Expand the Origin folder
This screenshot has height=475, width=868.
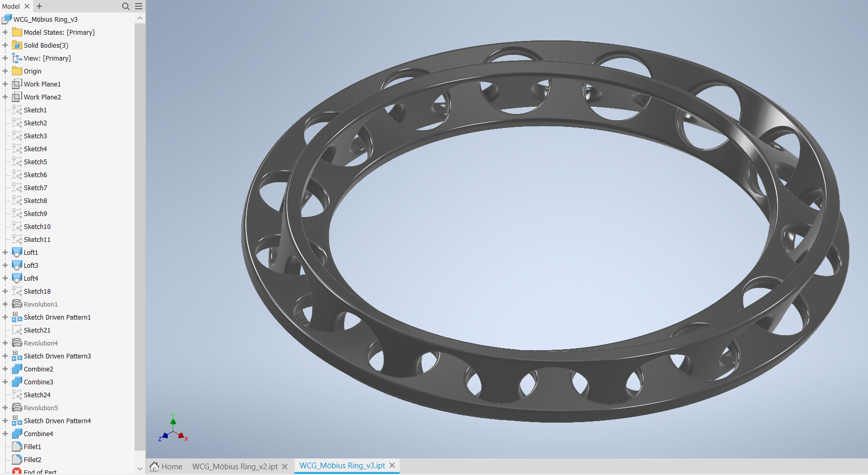pyautogui.click(x=5, y=71)
